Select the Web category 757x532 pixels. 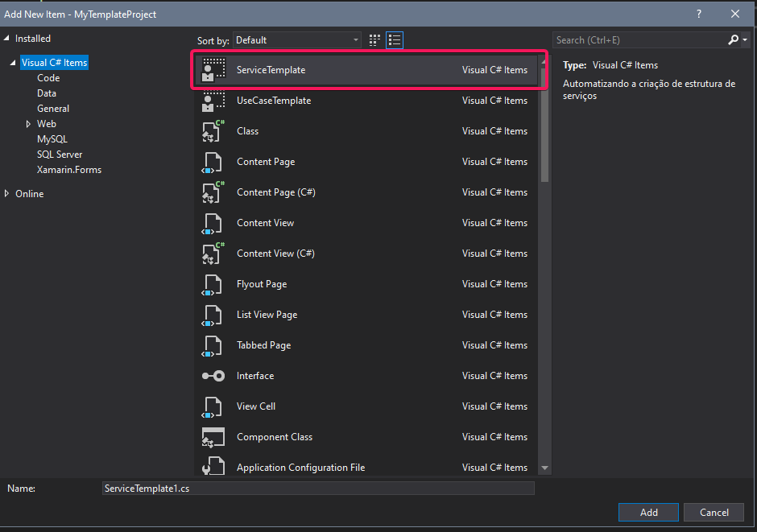coord(47,124)
